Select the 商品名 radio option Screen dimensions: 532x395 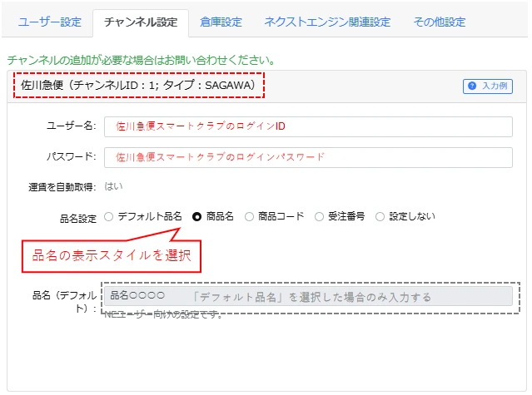[x=196, y=216]
